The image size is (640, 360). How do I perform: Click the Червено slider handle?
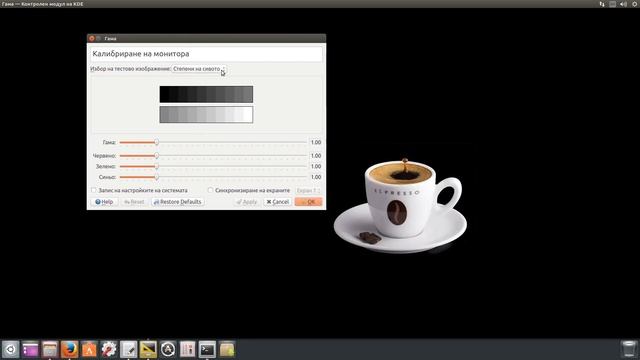(156, 156)
